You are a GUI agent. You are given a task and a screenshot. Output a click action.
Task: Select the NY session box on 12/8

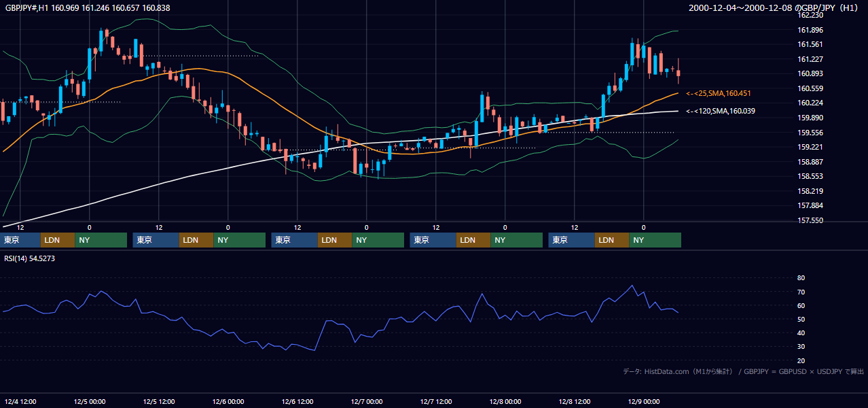(655, 240)
